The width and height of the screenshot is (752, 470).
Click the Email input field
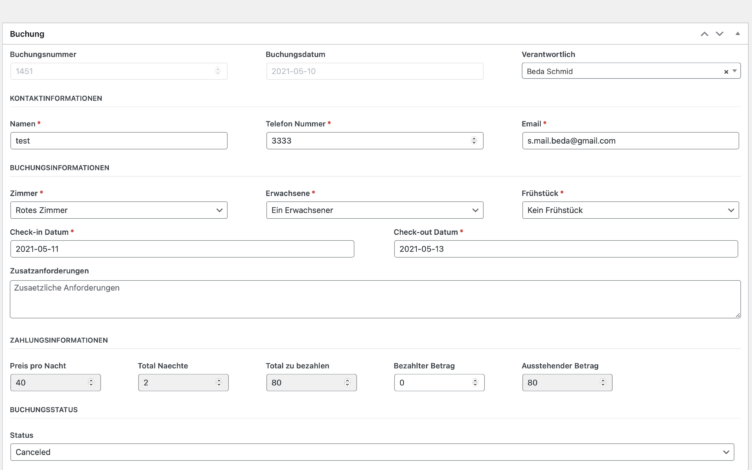(630, 141)
